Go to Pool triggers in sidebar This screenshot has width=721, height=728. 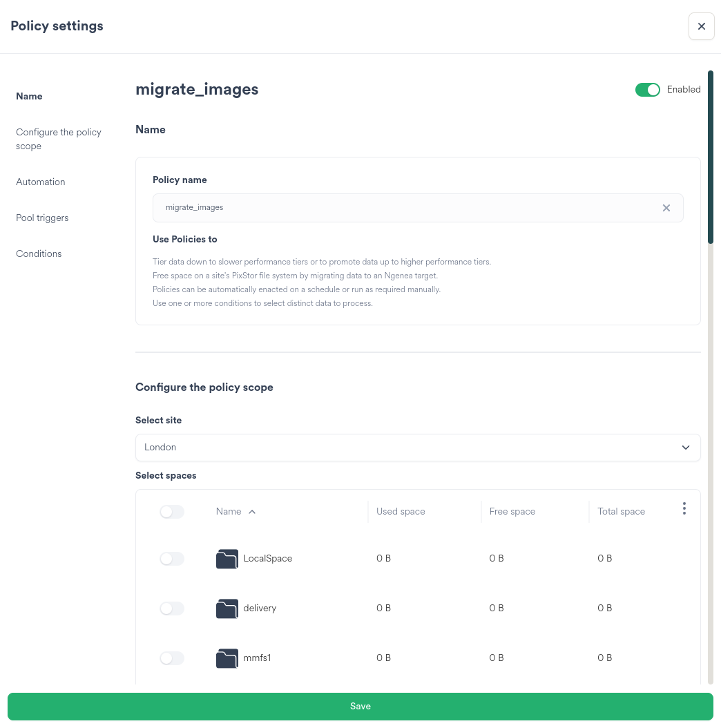[42, 218]
